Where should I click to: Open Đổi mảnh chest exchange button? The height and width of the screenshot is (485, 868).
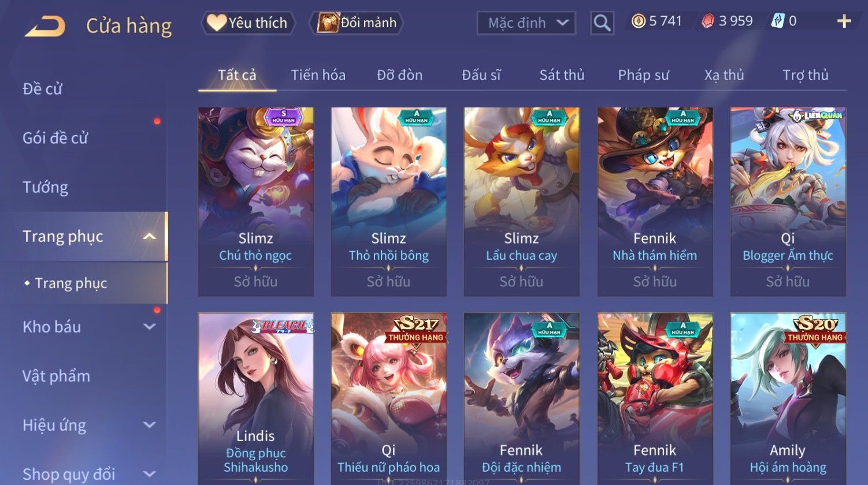[x=357, y=23]
